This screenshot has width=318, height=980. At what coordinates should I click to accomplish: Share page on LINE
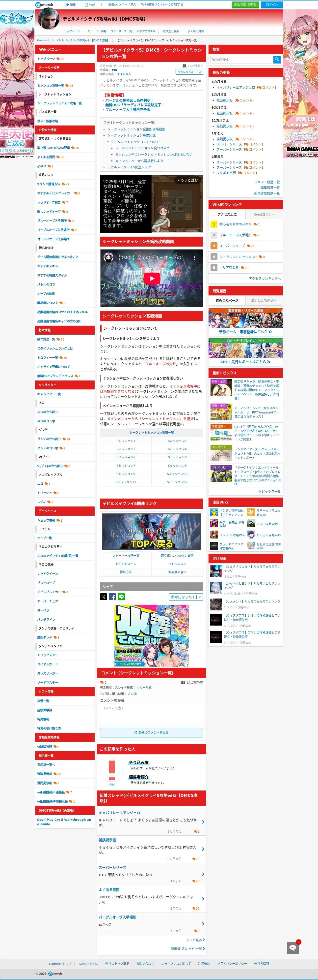121,597
